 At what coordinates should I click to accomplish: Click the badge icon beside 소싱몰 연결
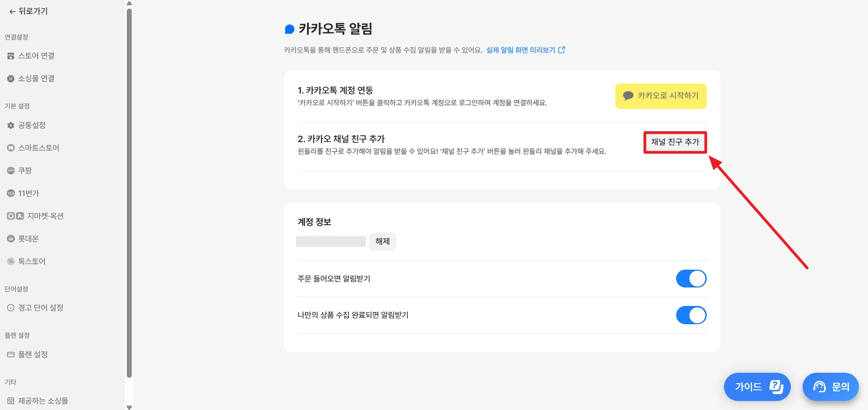pos(11,79)
